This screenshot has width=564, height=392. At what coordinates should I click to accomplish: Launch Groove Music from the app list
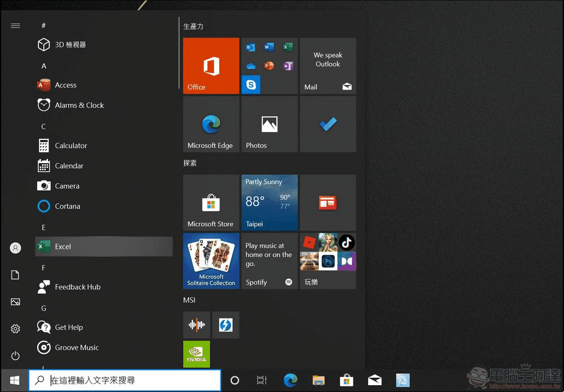(x=104, y=347)
